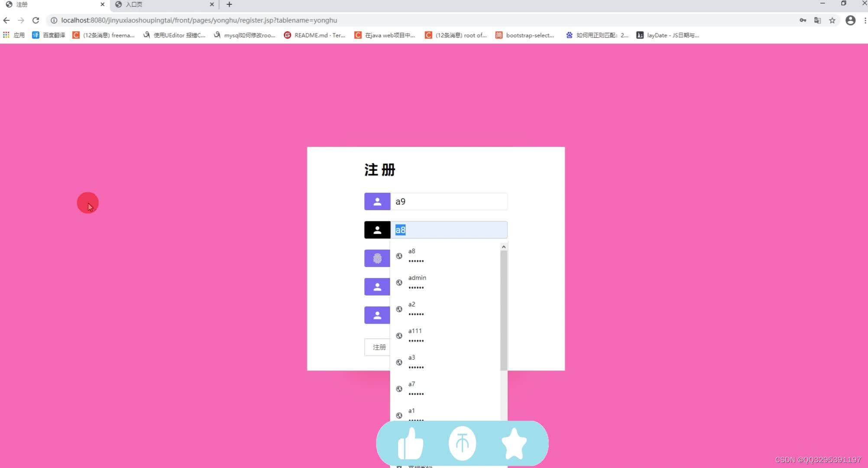The width and height of the screenshot is (868, 468).
Task: Click the star favorite icon in blue bar
Action: point(514,443)
